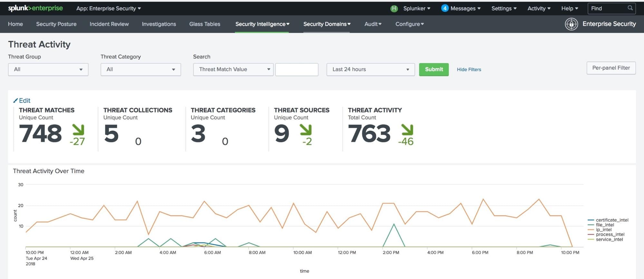Click the 2:00 PM axis label
This screenshot has width=644, height=279.
[391, 253]
